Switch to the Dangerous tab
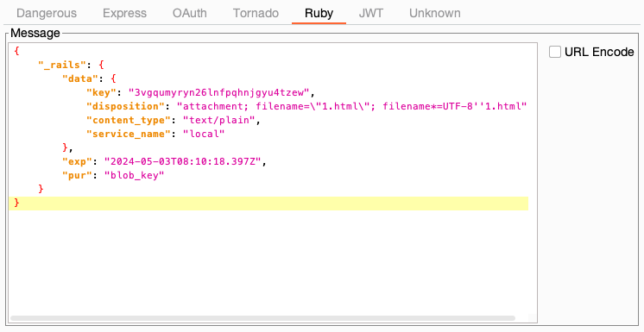Image resolution: width=644 pixels, height=332 pixels. (x=47, y=13)
